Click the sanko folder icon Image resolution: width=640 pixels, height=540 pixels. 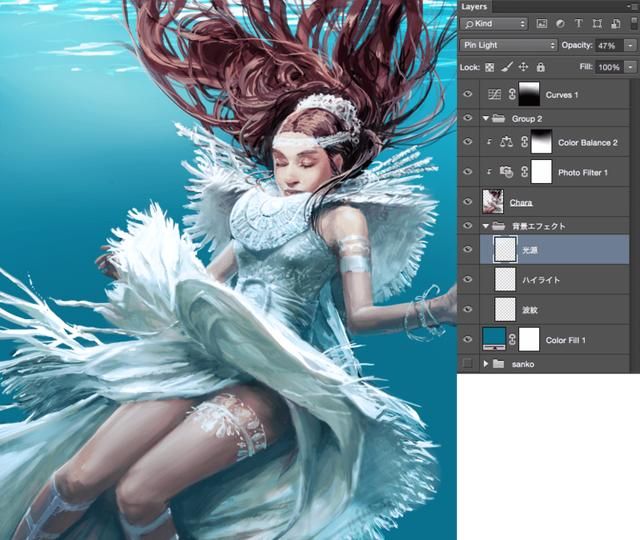click(x=498, y=363)
